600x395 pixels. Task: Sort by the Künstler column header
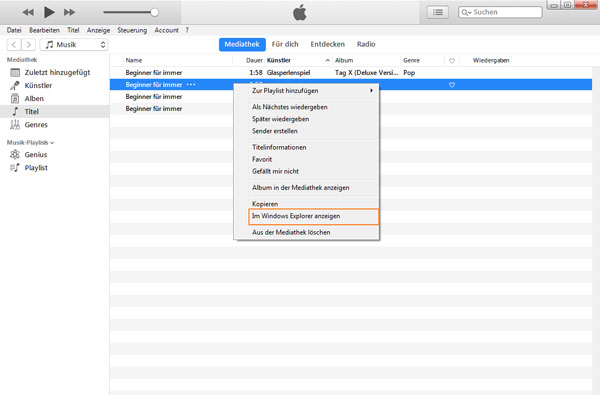(279, 60)
